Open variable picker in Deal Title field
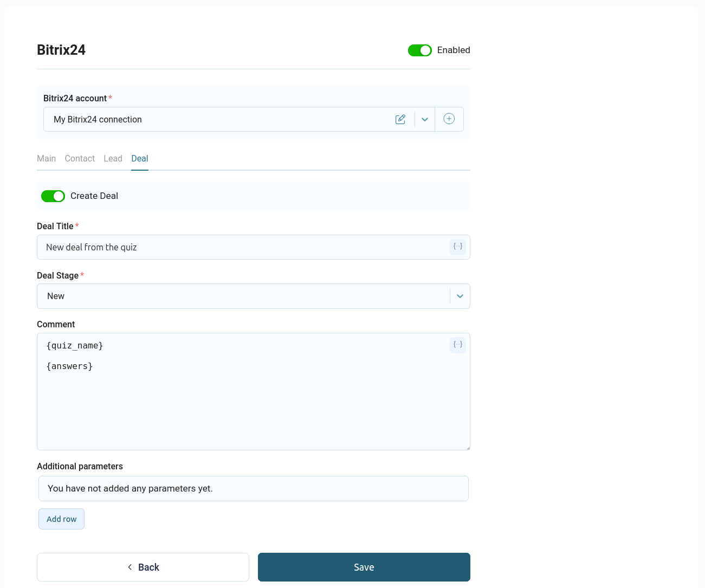The image size is (705, 588). click(x=458, y=247)
